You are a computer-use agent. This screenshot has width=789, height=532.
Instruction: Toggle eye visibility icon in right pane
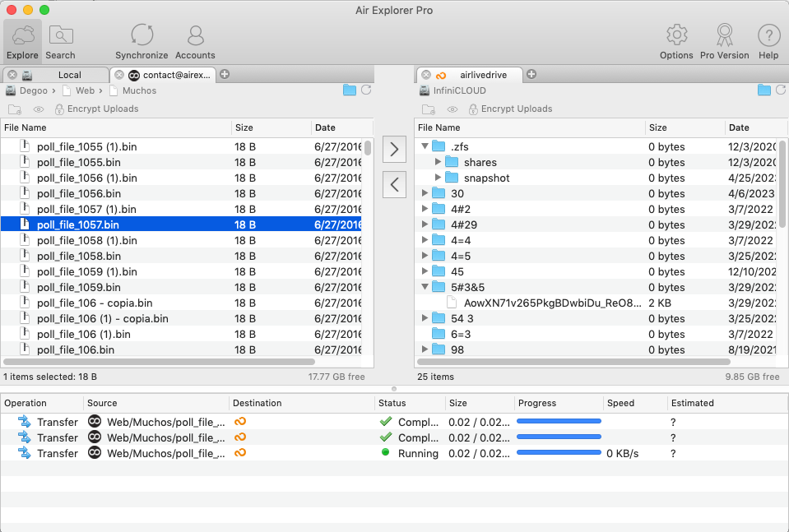453,109
